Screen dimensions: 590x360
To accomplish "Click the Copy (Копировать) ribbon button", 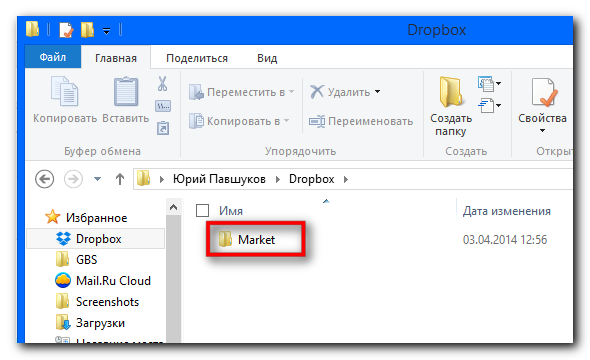I will pos(65,100).
